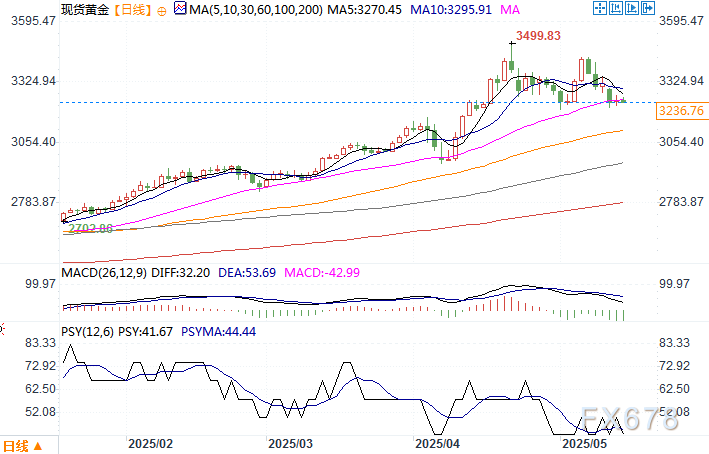Screen dimensions: 709x454
Task: Open MA(5,10,30,60,100,200) parameter settings
Action: 252,10
